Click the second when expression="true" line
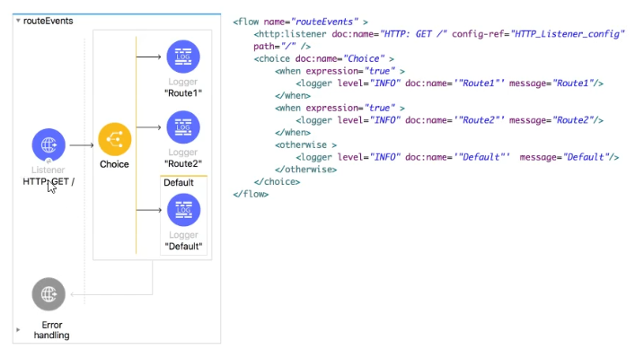This screenshot has height=349, width=644. click(x=340, y=108)
